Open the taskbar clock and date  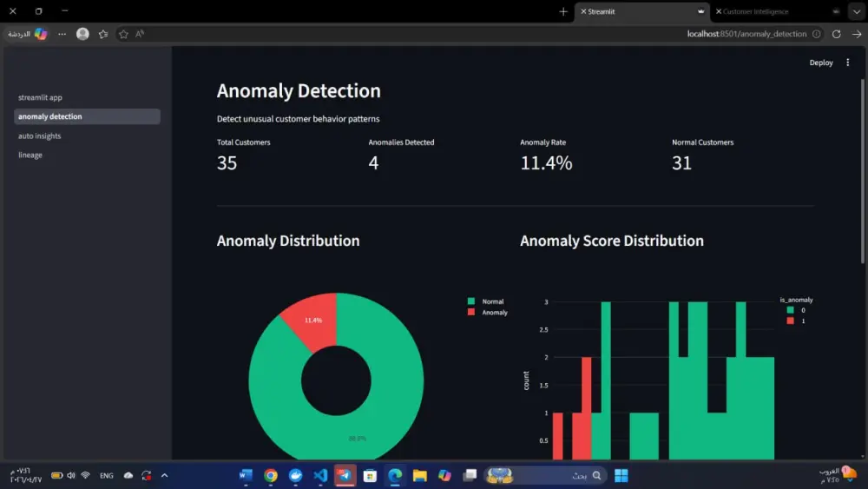(x=25, y=476)
